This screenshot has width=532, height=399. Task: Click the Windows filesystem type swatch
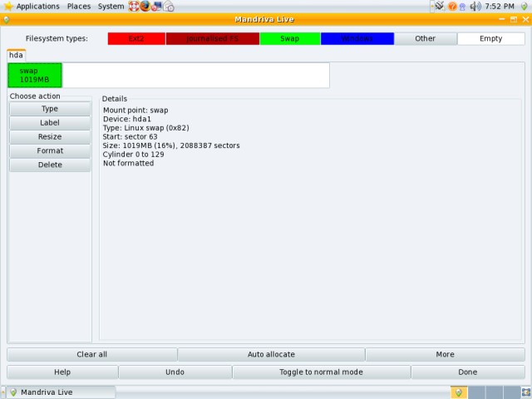[x=357, y=39]
